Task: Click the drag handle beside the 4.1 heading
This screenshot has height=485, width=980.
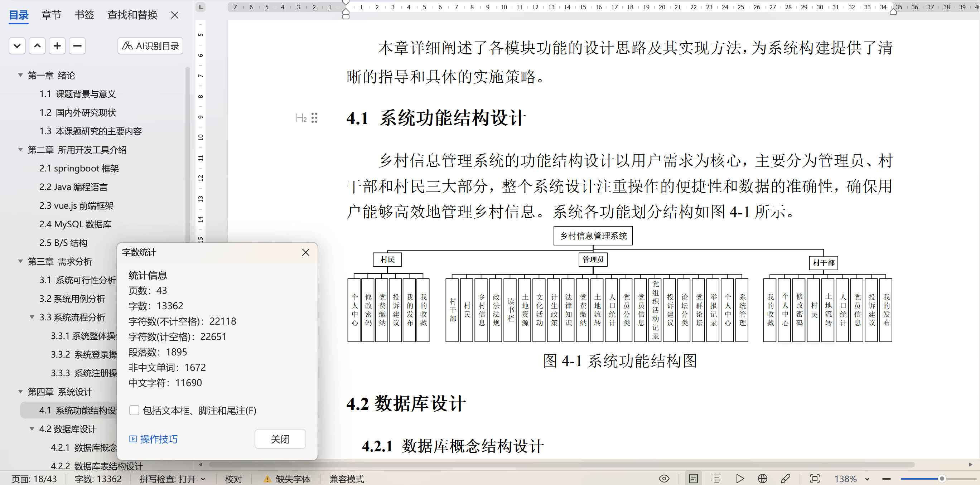Action: [x=314, y=118]
